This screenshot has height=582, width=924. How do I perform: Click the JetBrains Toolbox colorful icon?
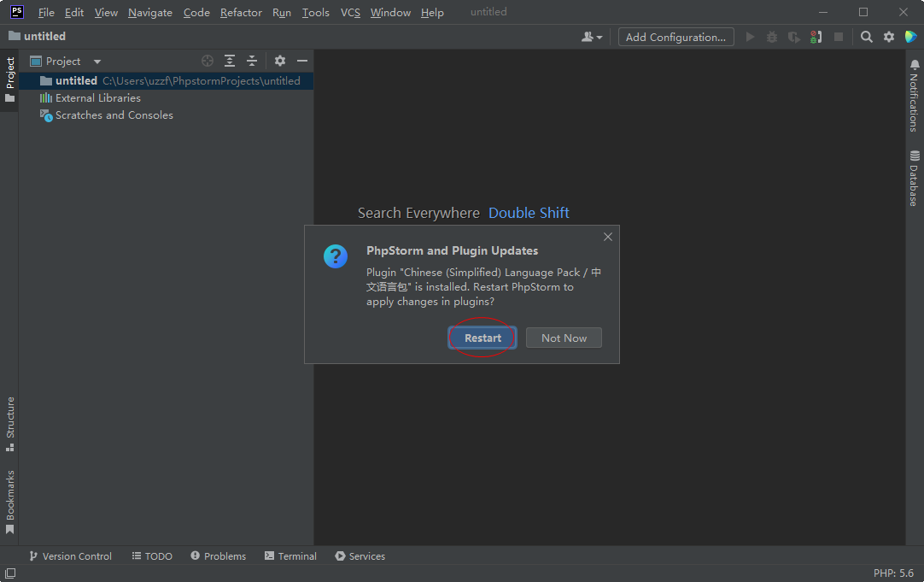click(910, 37)
